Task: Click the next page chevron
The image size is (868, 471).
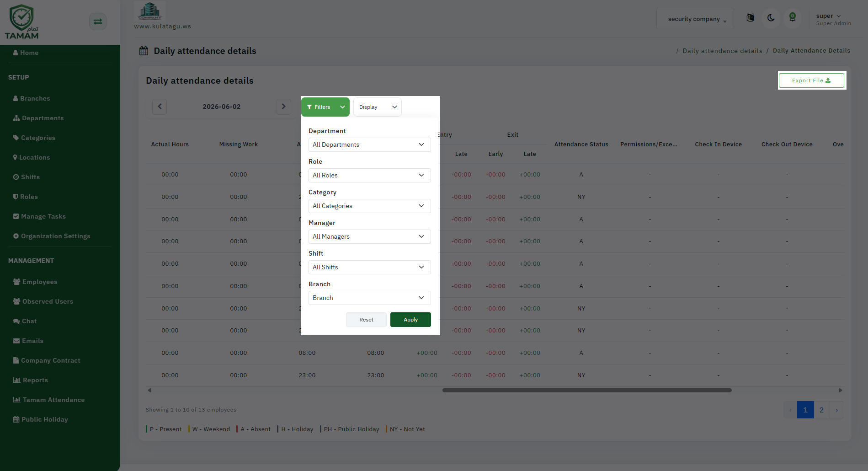Action: click(837, 410)
